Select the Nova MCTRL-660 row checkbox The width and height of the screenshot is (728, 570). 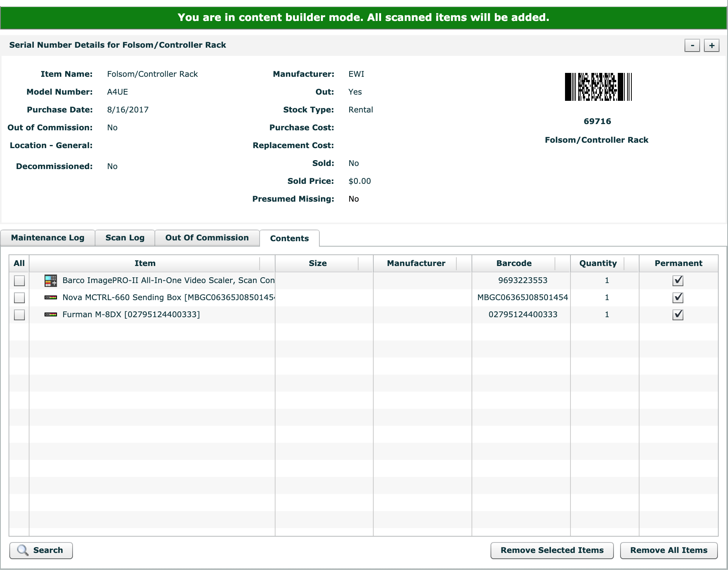pyautogui.click(x=19, y=297)
